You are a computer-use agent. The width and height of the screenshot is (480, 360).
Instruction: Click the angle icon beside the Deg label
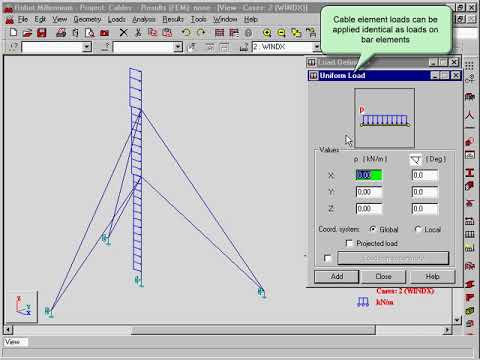(x=416, y=160)
